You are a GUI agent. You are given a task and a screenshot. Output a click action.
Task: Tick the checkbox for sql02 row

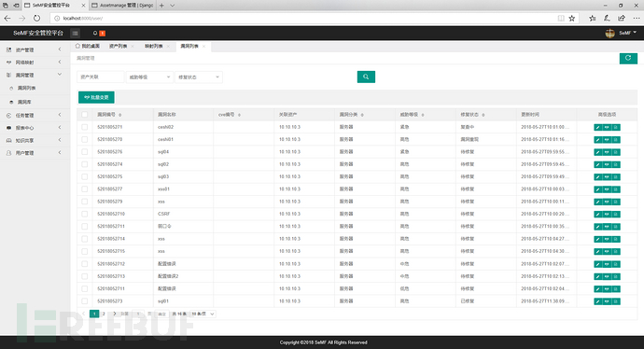tap(85, 164)
